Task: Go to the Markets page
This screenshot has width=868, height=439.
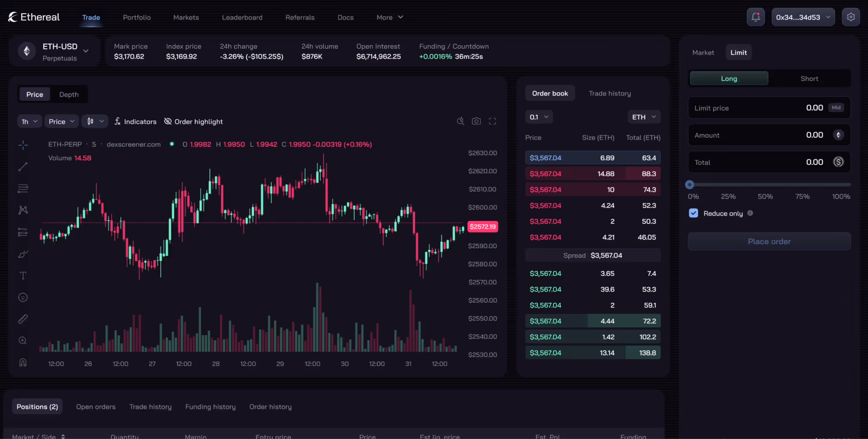Action: click(186, 17)
